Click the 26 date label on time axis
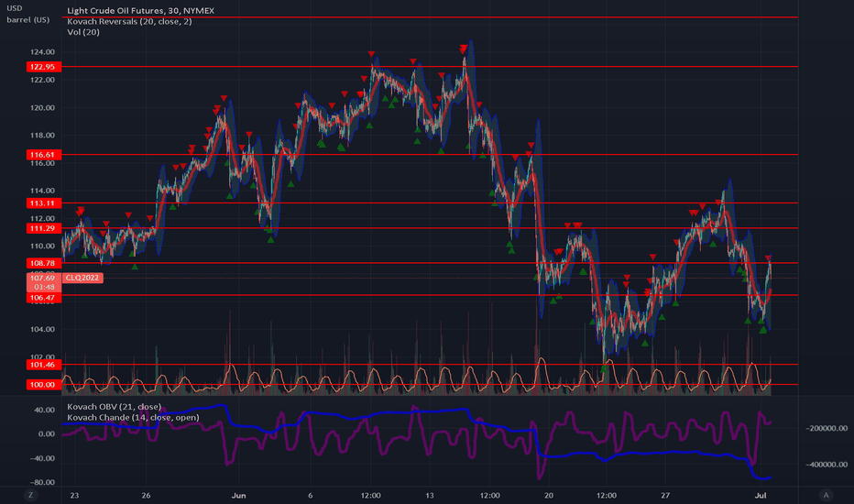This screenshot has width=854, height=504. 146,495
